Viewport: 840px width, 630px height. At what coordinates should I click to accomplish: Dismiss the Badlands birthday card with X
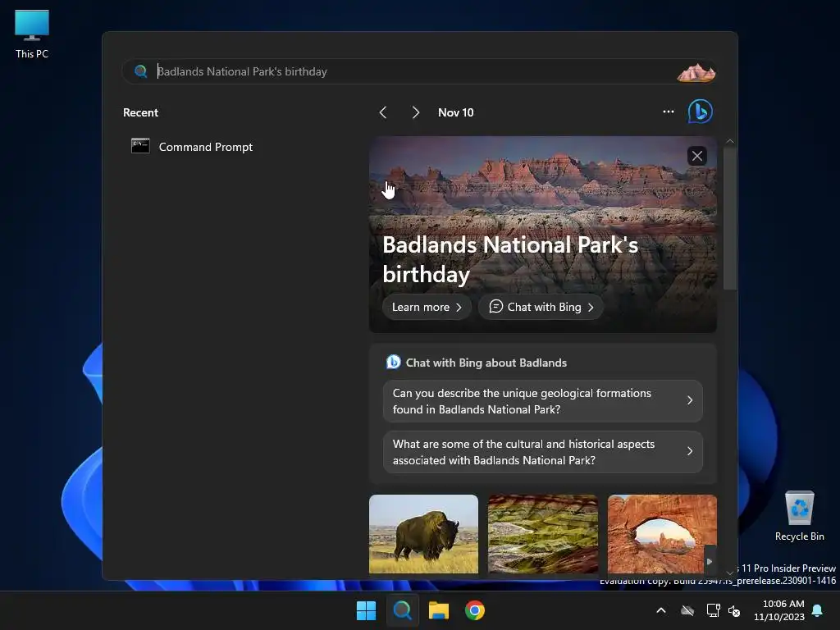[x=697, y=156]
